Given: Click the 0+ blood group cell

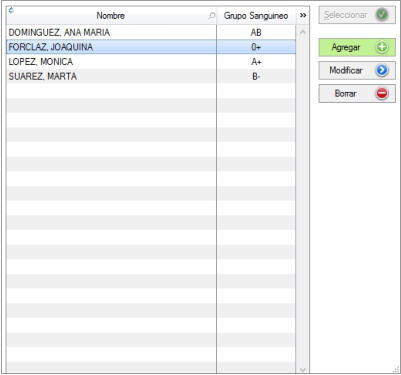Looking at the screenshot, I should pos(256,47).
